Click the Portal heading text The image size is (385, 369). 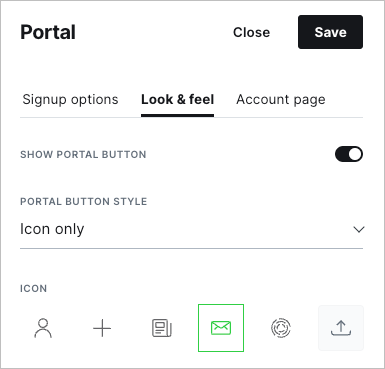pyautogui.click(x=48, y=32)
